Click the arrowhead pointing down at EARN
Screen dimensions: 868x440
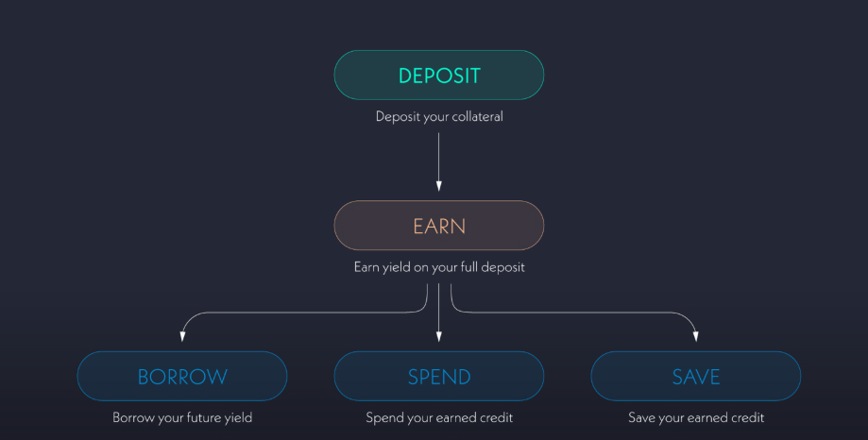tap(439, 185)
